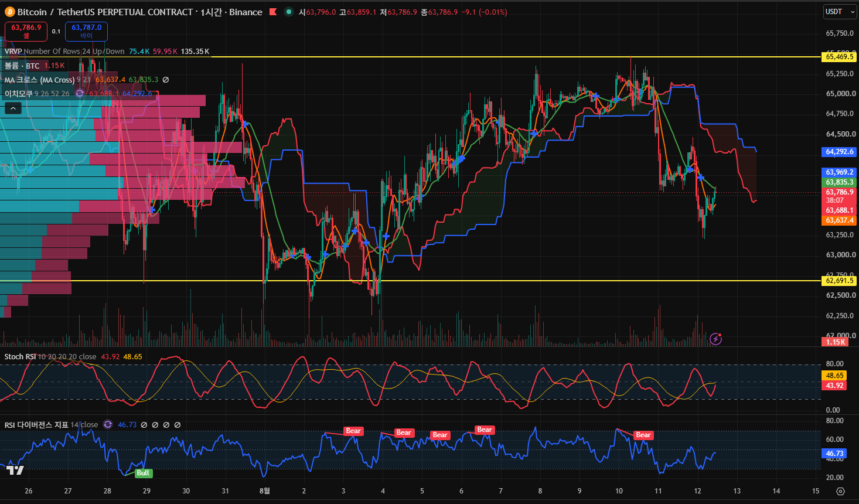Click the 48.65 value in Stoch RSI legend
The width and height of the screenshot is (859, 504).
132,356
